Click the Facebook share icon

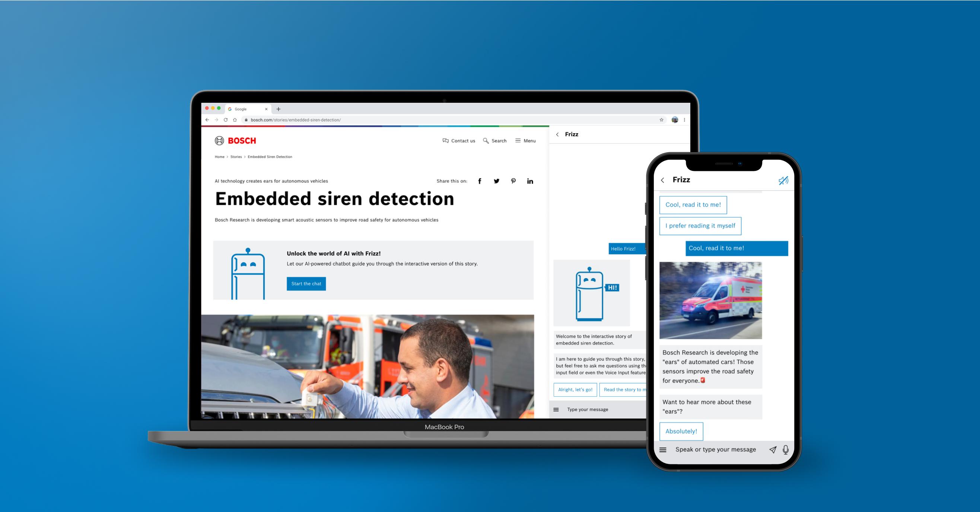point(479,181)
